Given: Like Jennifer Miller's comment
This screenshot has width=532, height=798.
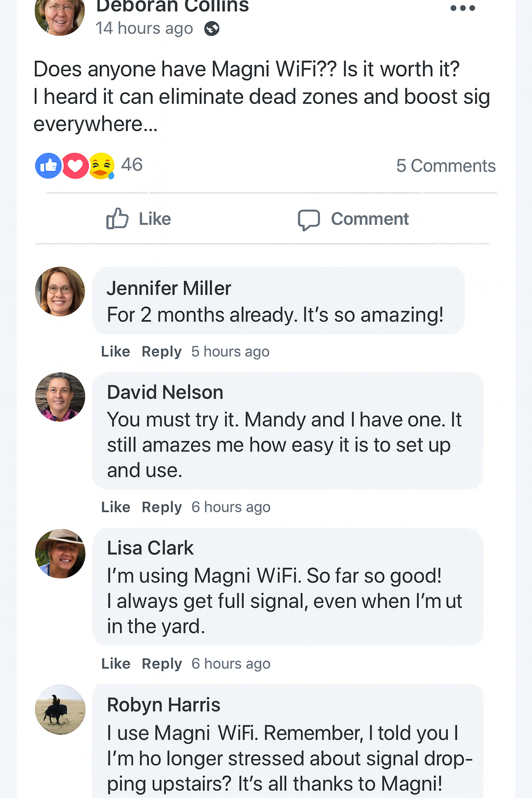Looking at the screenshot, I should [x=115, y=352].
